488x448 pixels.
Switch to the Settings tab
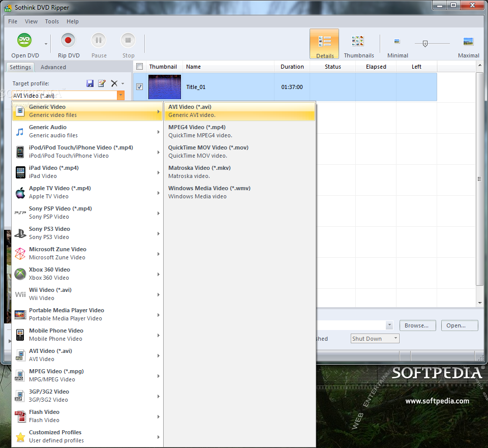(x=20, y=67)
